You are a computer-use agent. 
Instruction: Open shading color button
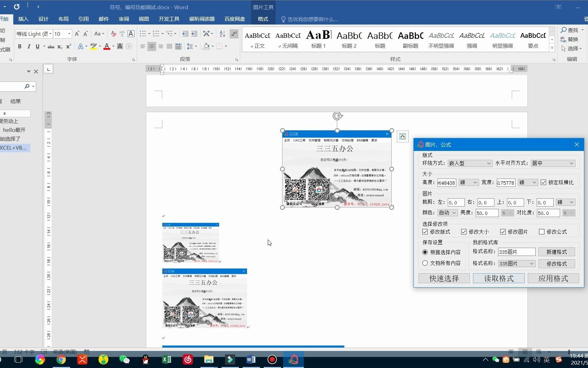pos(206,46)
